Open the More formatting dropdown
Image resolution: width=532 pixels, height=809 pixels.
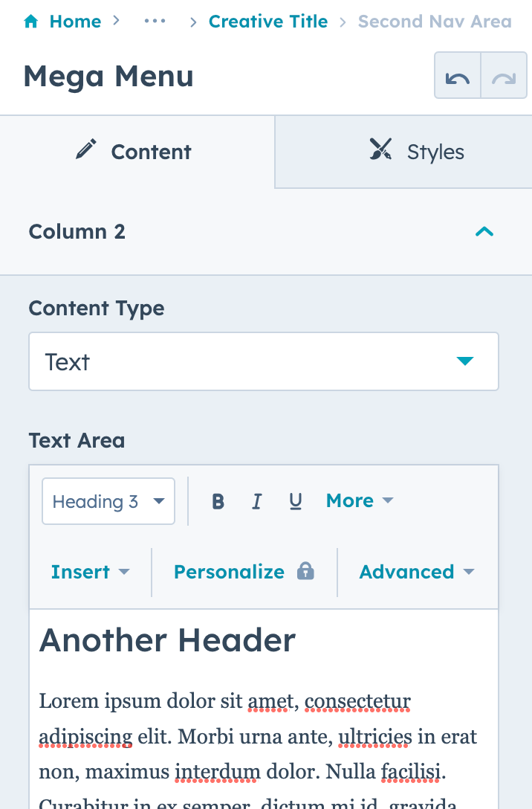click(x=360, y=501)
